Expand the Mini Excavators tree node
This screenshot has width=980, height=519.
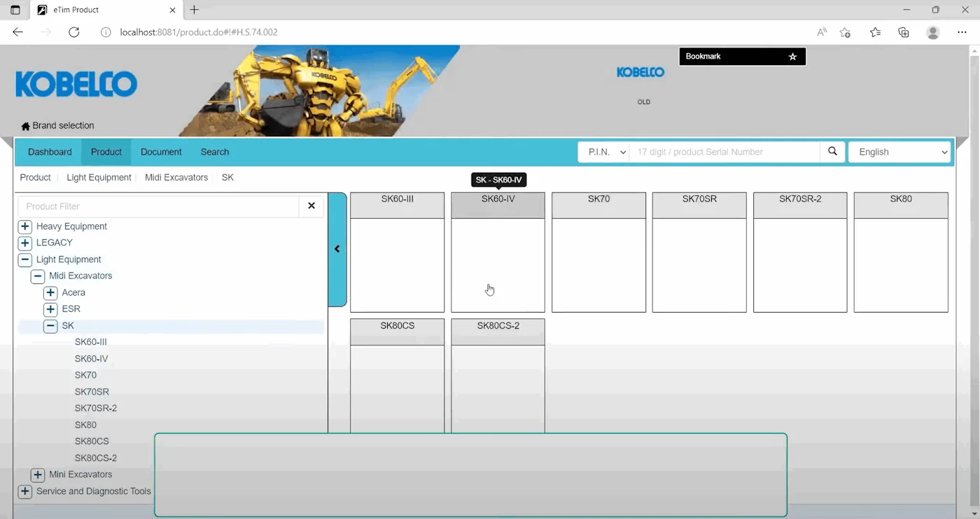tap(38, 475)
